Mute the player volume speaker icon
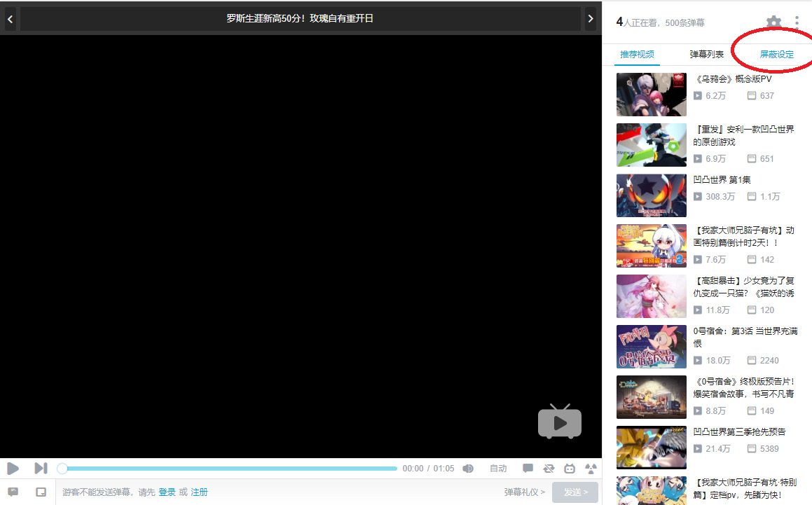Screen dimensions: 812x505 [468, 469]
